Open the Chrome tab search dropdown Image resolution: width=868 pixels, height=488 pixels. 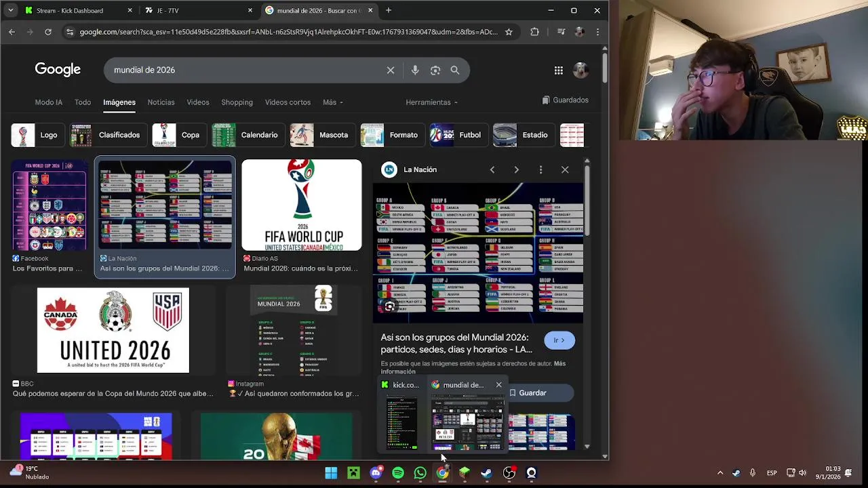coord(10,10)
